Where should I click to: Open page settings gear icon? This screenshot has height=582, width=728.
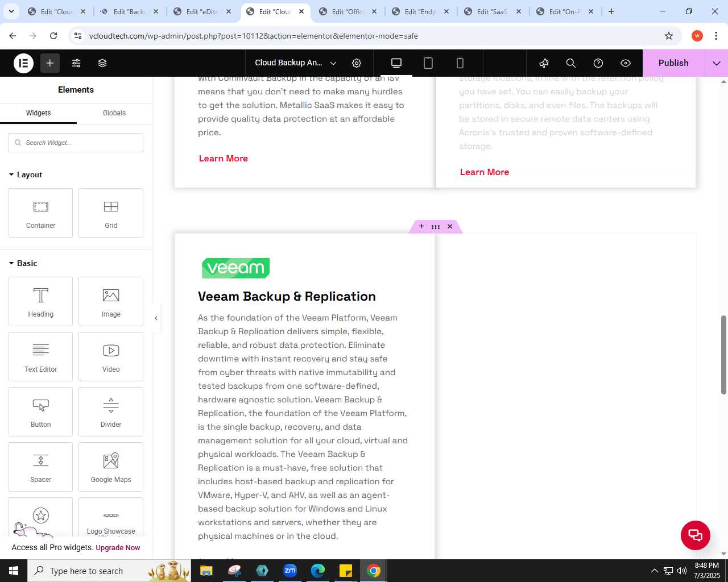coord(357,63)
